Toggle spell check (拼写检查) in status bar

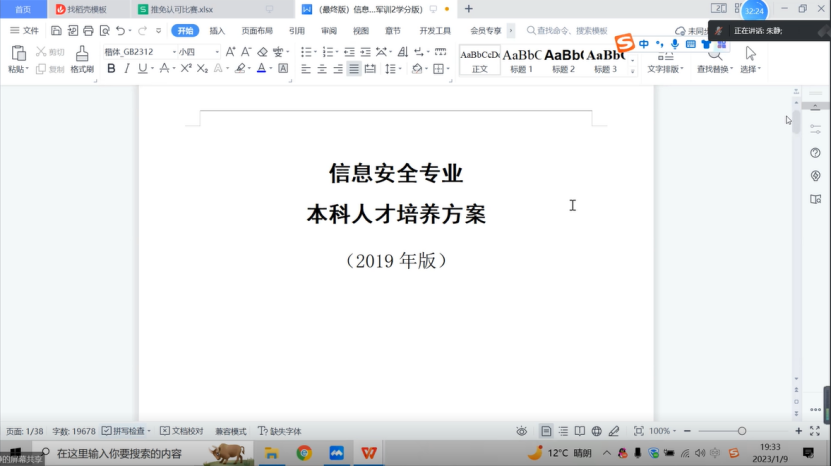[125, 431]
